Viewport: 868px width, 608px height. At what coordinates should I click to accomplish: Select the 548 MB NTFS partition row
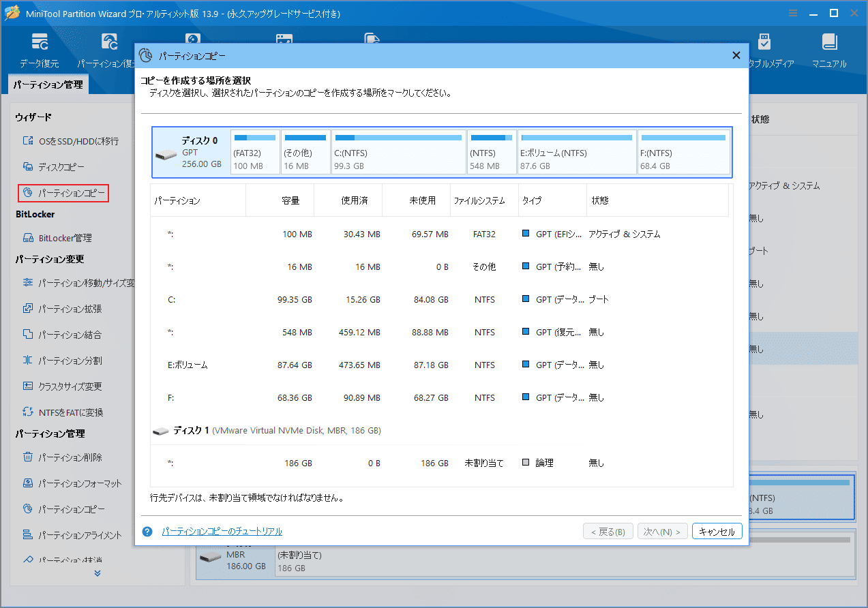tap(441, 332)
